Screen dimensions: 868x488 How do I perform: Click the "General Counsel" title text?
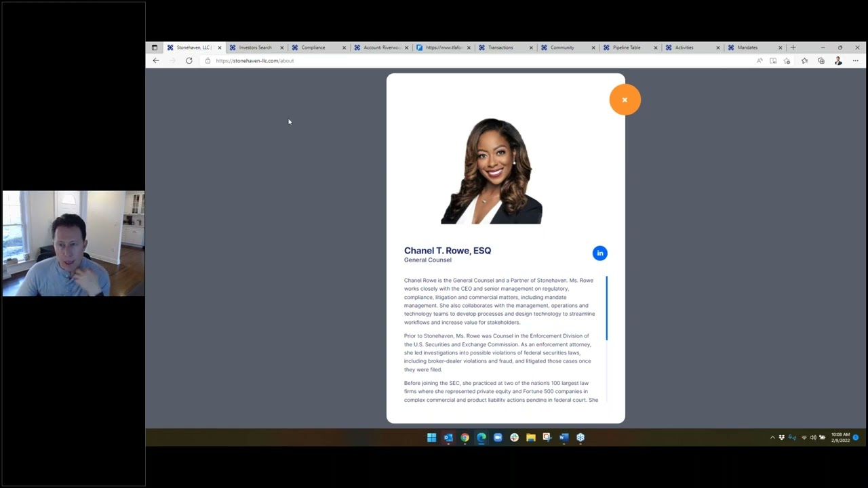coord(428,260)
